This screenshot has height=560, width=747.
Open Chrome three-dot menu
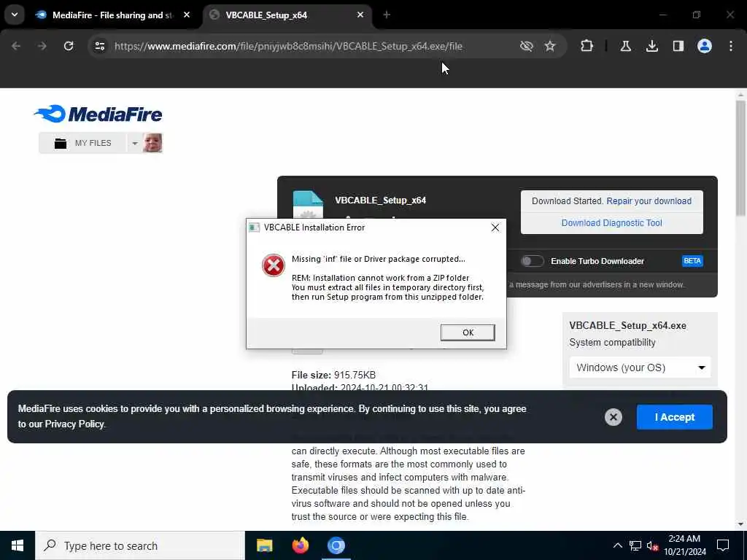(731, 46)
